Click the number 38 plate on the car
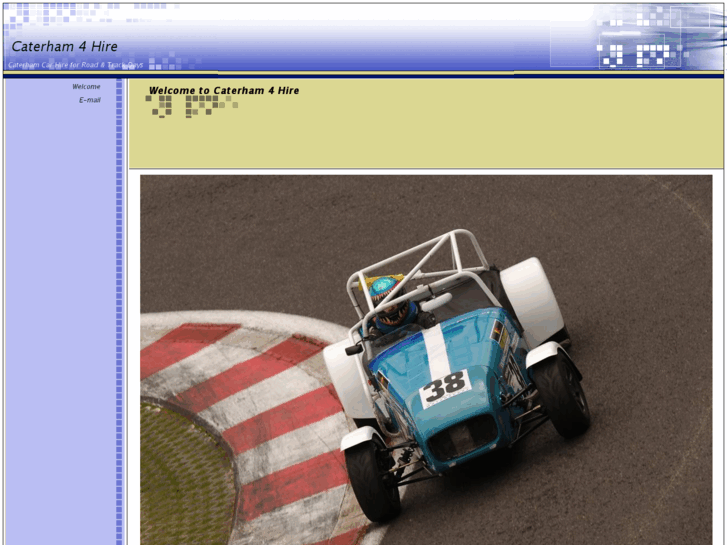Screen dimensions: 727x545 coord(445,388)
